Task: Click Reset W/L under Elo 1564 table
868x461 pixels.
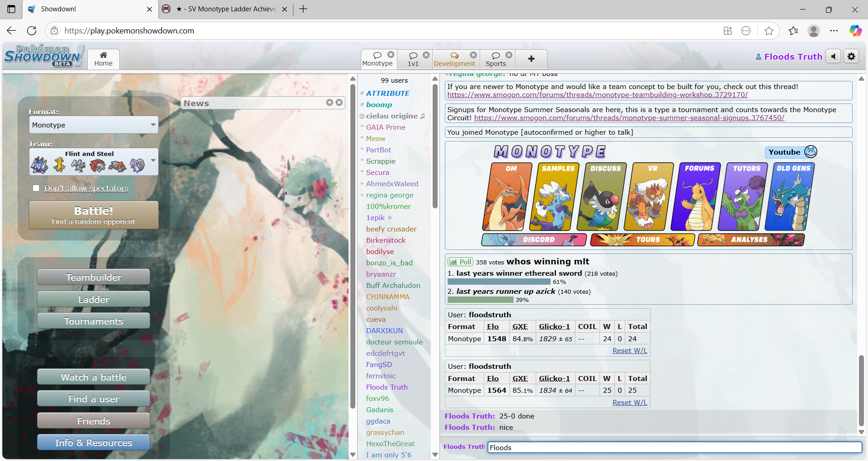Action: 630,403
